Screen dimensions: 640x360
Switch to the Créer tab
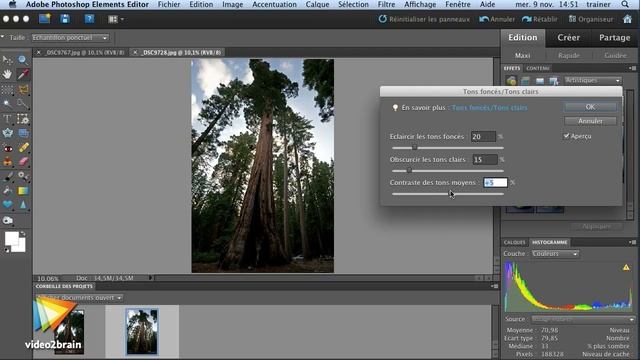coord(569,38)
